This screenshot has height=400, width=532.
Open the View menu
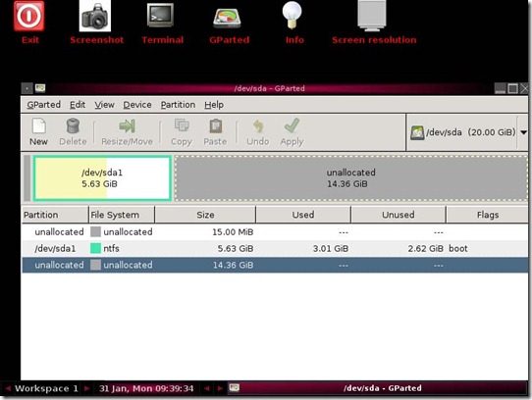point(104,105)
